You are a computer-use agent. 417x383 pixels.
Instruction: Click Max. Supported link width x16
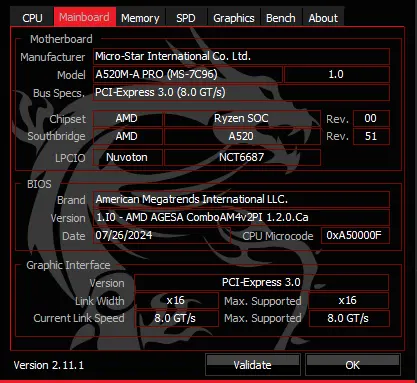349,301
